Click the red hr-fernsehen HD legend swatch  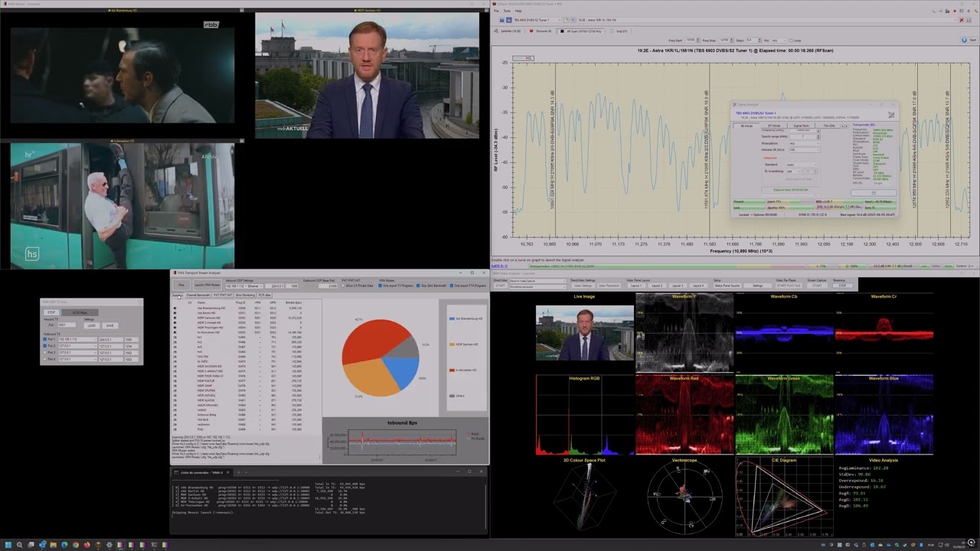(452, 370)
